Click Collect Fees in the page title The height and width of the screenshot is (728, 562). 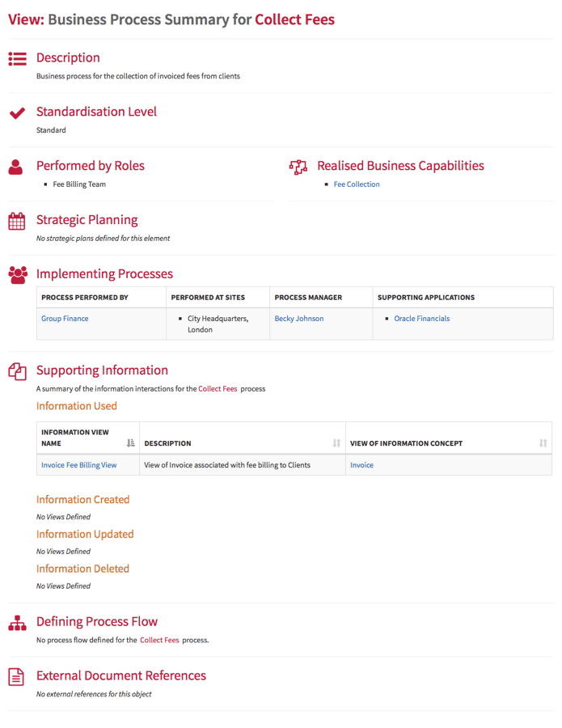click(x=294, y=19)
